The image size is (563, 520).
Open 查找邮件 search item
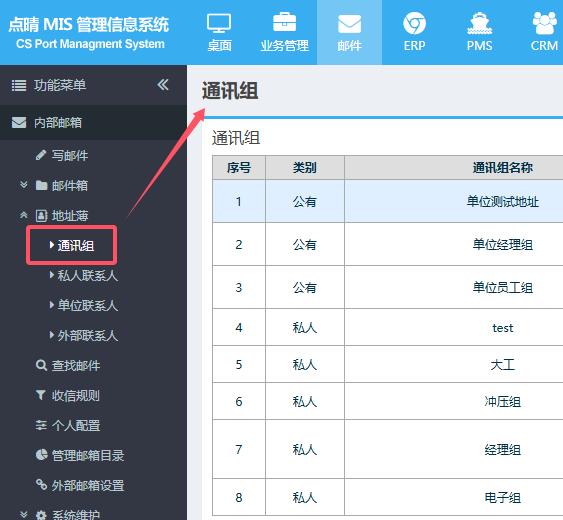point(68,366)
